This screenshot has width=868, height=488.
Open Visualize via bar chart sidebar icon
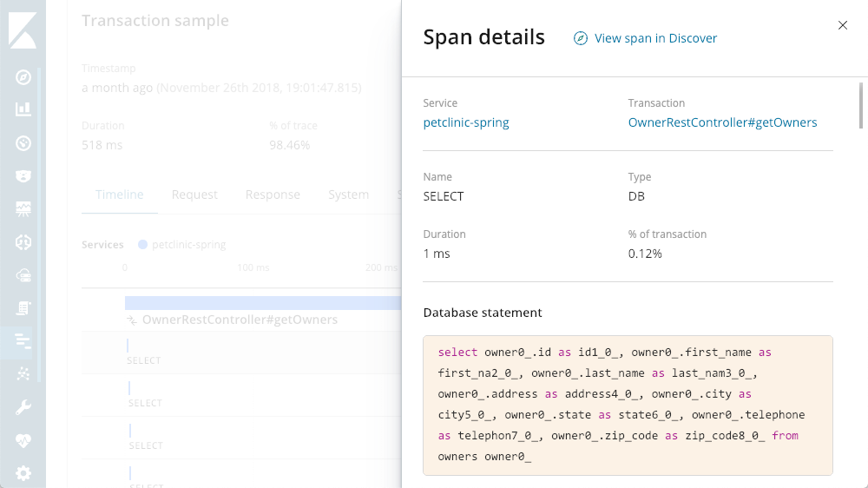pos(23,109)
